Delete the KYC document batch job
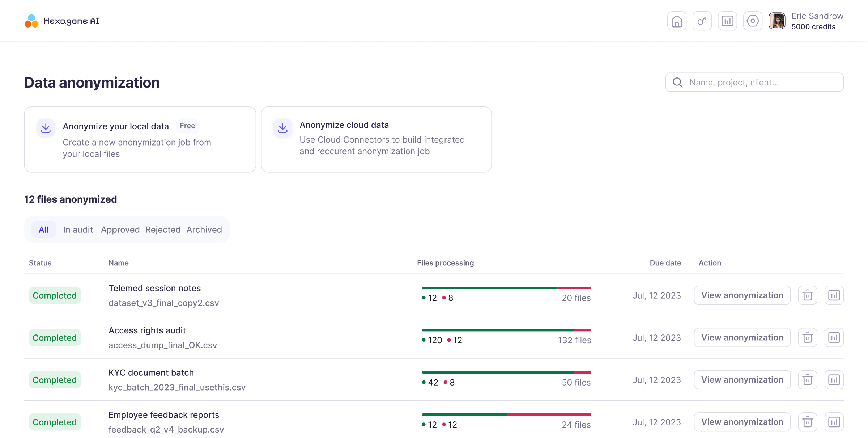Screen dimensions: 868x438 tap(808, 380)
